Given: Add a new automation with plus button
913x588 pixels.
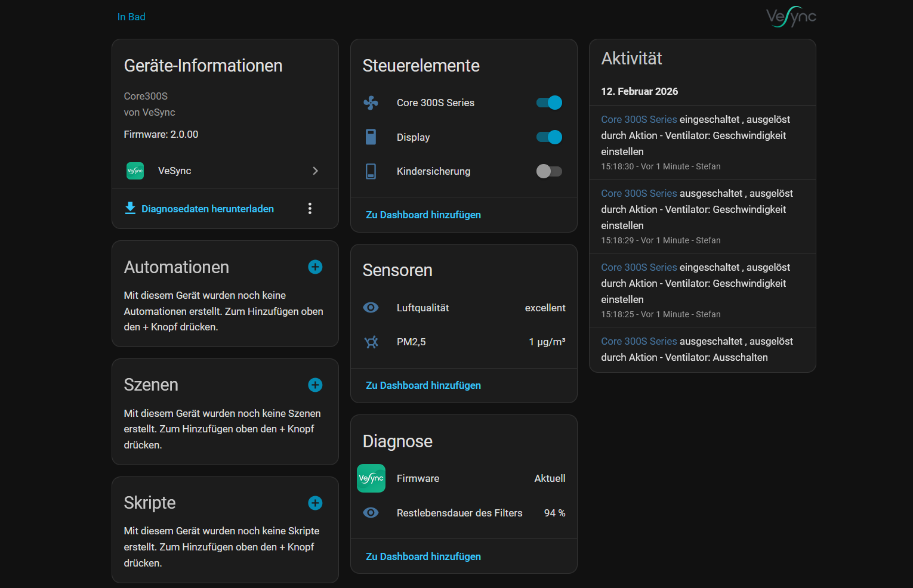Looking at the screenshot, I should click(x=315, y=267).
